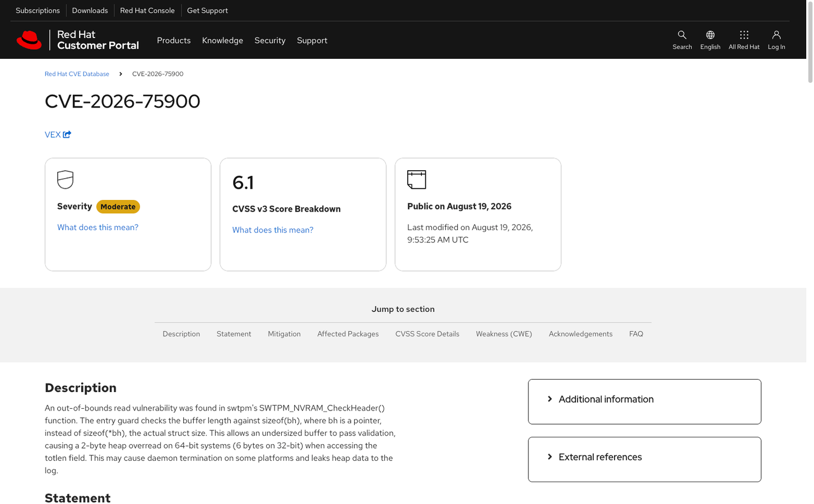The height and width of the screenshot is (504, 814).
Task: Click the Red Hat fedora logo
Action: coord(29,40)
